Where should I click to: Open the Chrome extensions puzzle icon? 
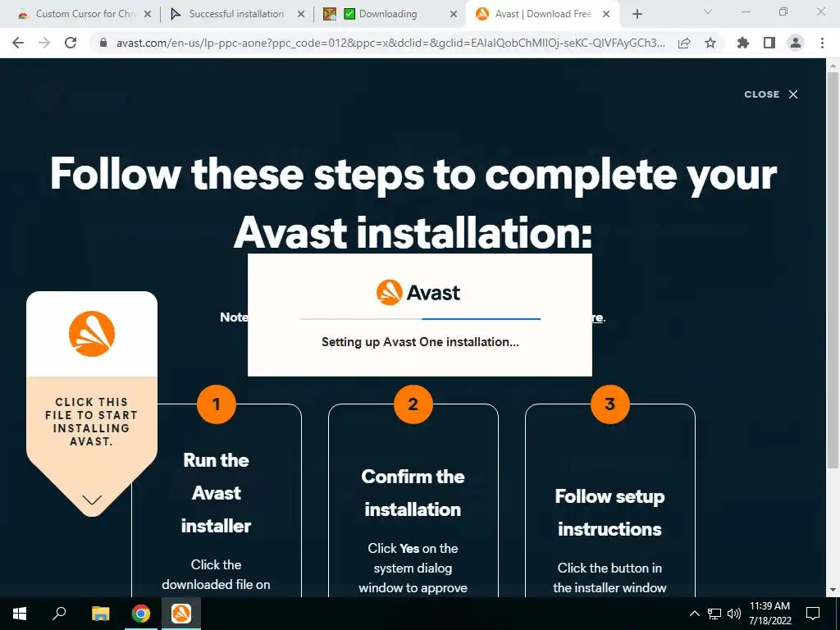(x=743, y=43)
